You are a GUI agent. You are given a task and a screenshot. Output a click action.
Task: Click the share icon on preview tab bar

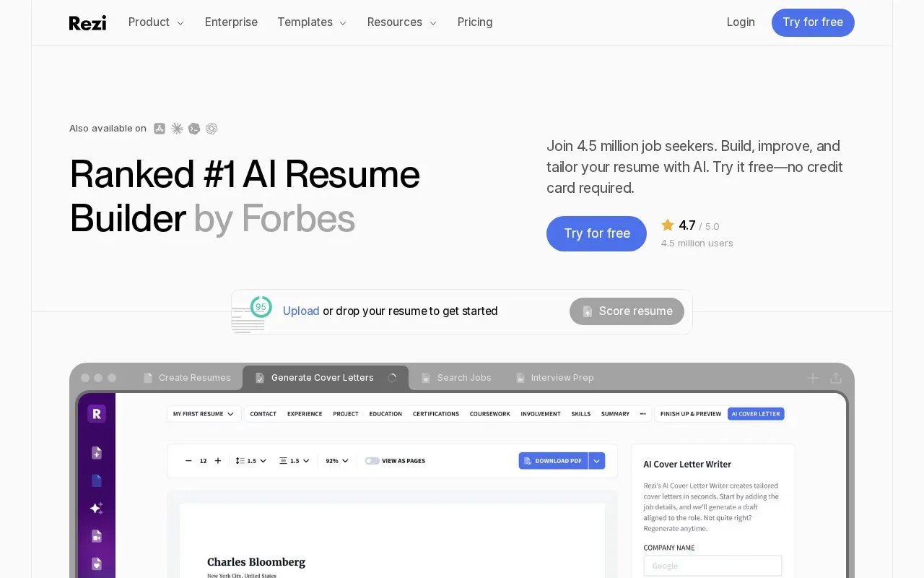click(x=836, y=378)
